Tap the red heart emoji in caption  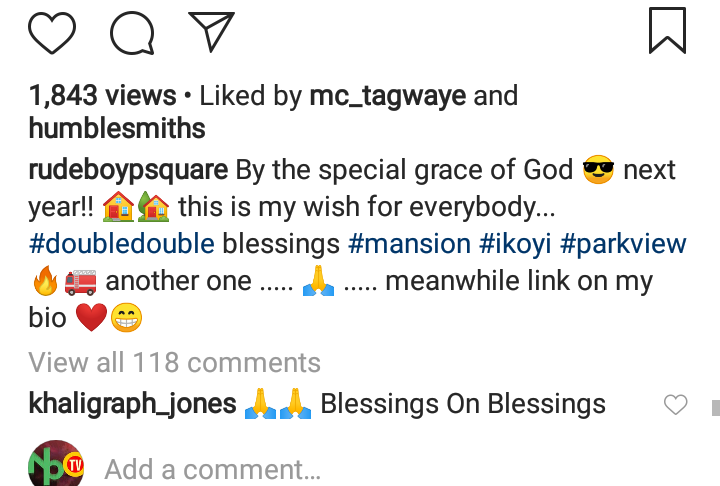pyautogui.click(x=89, y=318)
